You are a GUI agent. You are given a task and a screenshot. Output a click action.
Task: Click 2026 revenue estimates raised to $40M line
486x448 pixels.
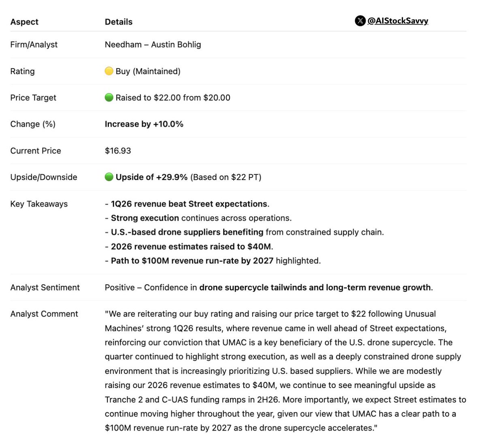(189, 246)
